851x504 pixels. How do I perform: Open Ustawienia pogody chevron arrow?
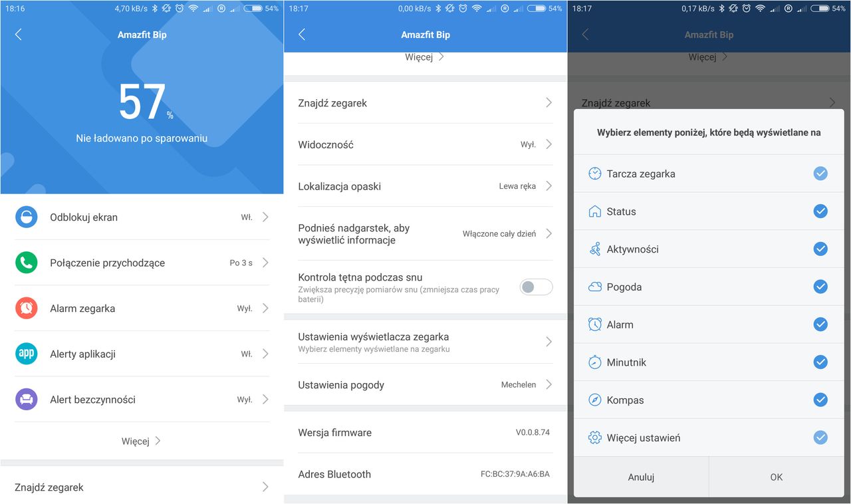(x=548, y=384)
